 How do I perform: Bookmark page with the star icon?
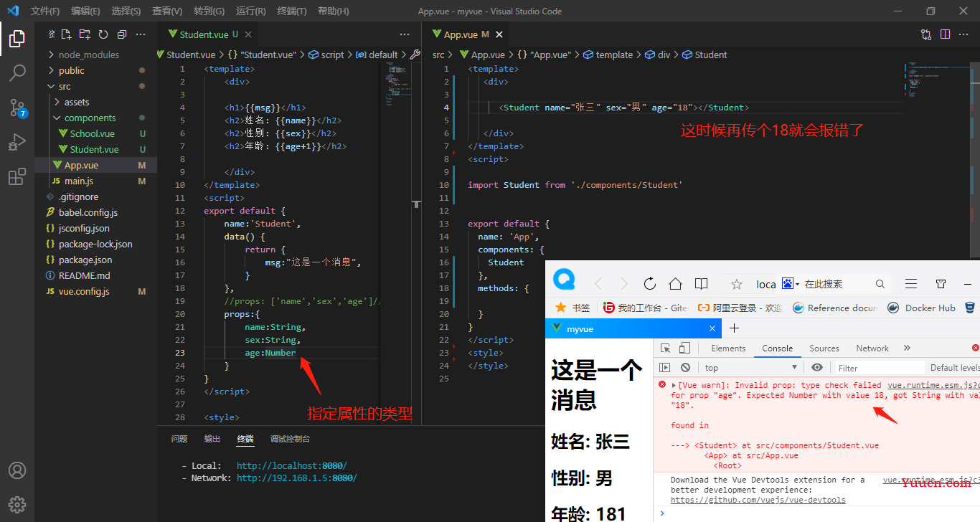(736, 284)
